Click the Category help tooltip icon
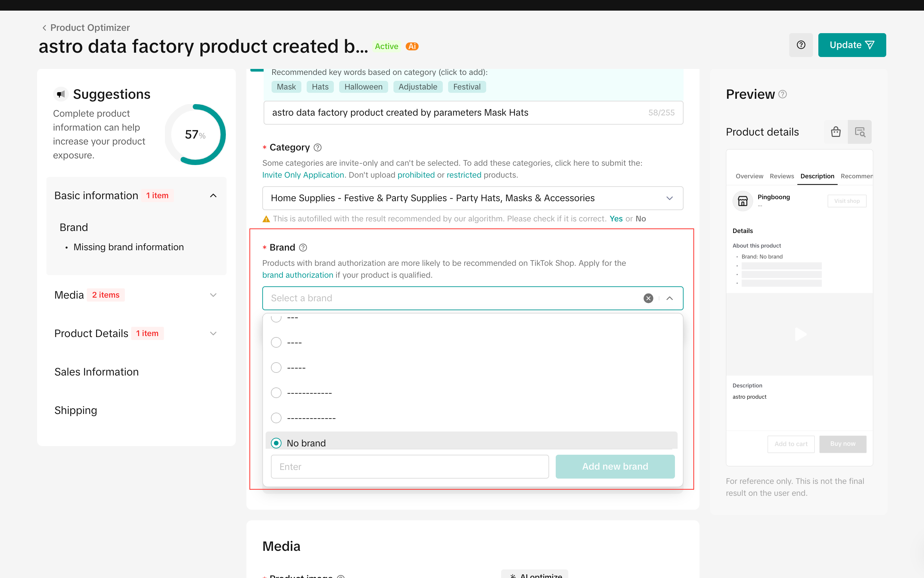Viewport: 924px width, 578px height. (317, 147)
